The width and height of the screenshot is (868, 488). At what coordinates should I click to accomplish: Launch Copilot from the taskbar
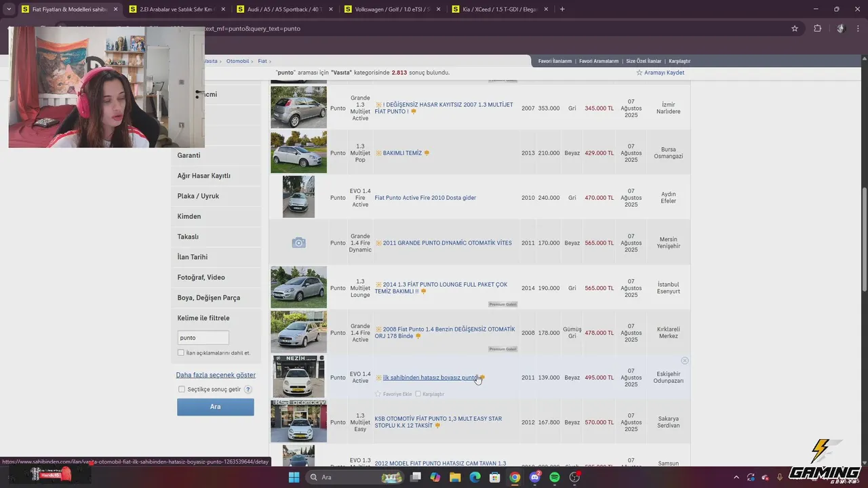click(x=435, y=477)
